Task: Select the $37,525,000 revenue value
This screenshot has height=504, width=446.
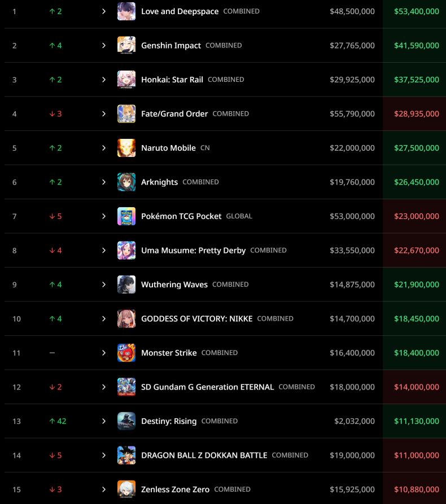Action: (417, 80)
